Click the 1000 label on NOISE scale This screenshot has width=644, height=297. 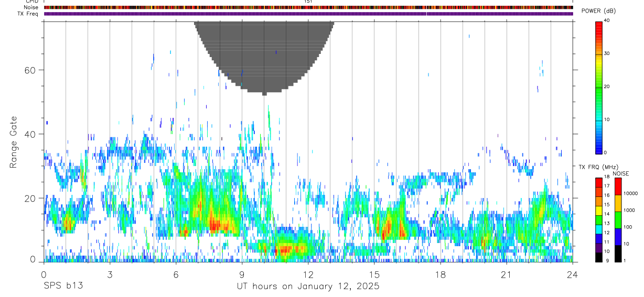629,210
